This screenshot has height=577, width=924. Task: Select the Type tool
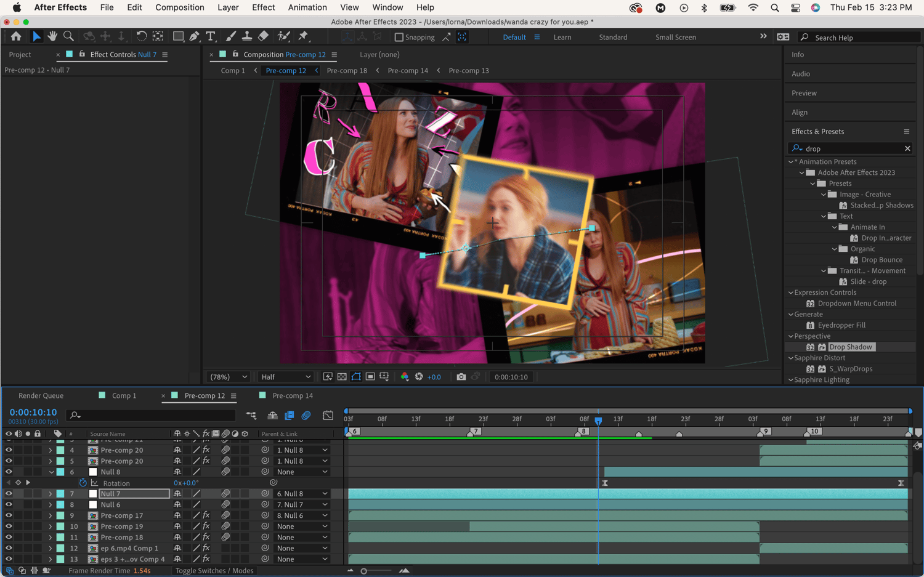211,37
